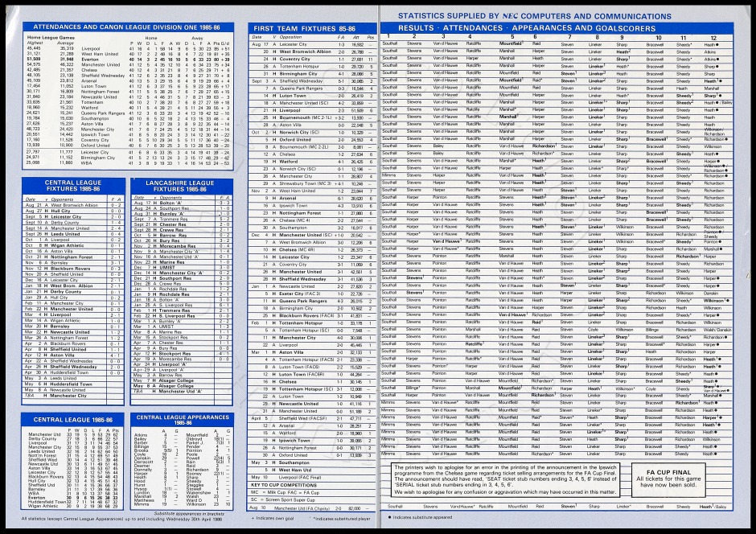
Task: Select 'Wakenshaw' in Central League Appearances
Action: [198, 492]
